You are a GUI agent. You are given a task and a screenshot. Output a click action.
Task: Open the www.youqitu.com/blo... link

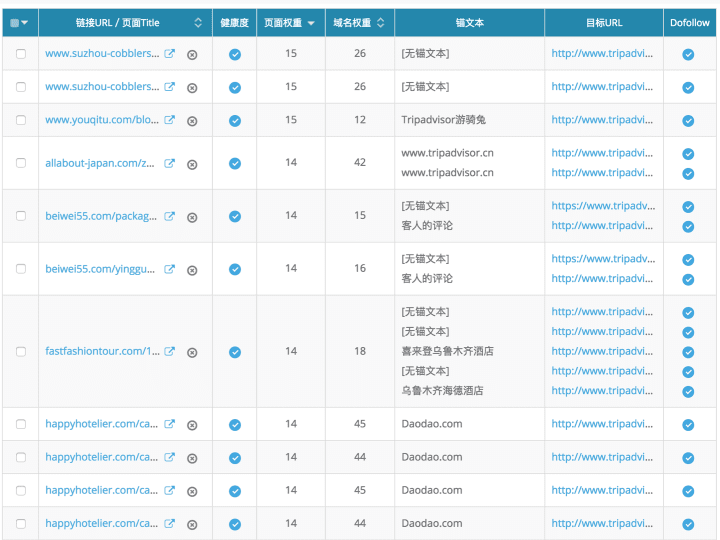(102, 120)
